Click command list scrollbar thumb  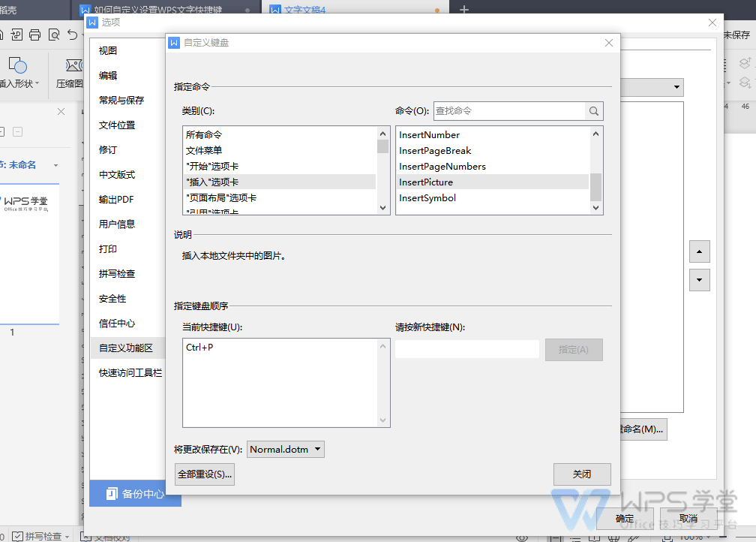[596, 187]
